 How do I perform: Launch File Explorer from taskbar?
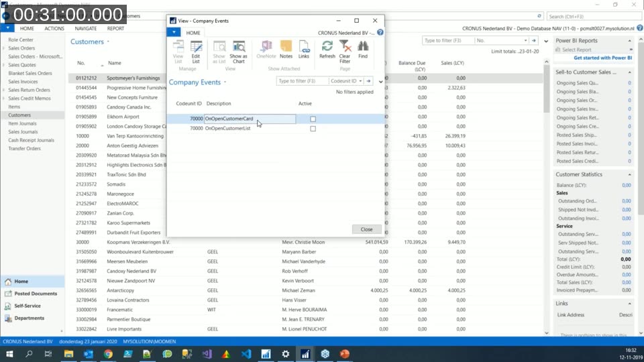(68, 354)
